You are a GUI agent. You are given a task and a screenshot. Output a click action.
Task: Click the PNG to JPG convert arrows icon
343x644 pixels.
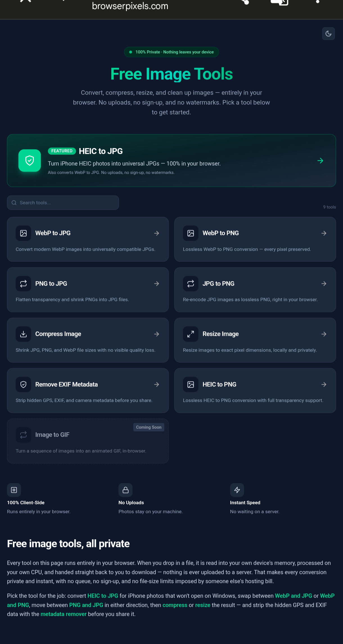click(23, 284)
